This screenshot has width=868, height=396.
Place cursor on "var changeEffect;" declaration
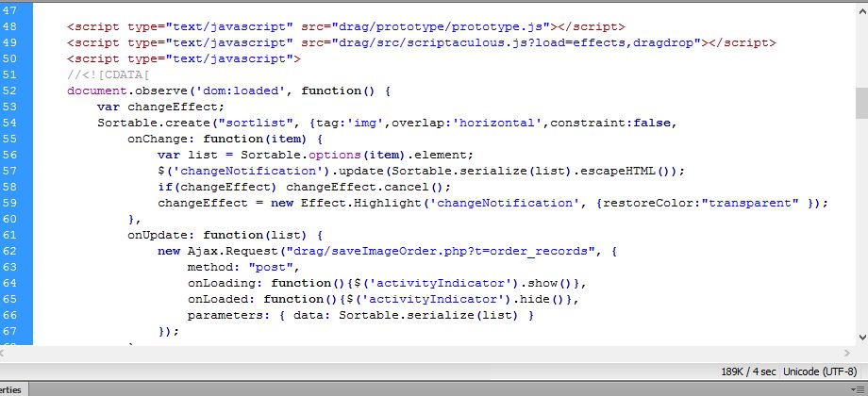click(x=160, y=107)
